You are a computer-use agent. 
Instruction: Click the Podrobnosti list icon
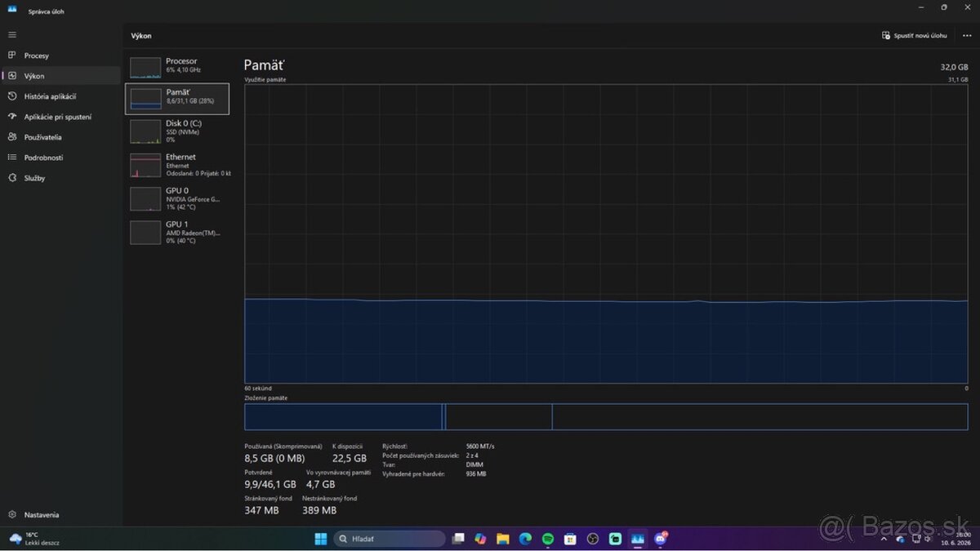click(x=12, y=158)
